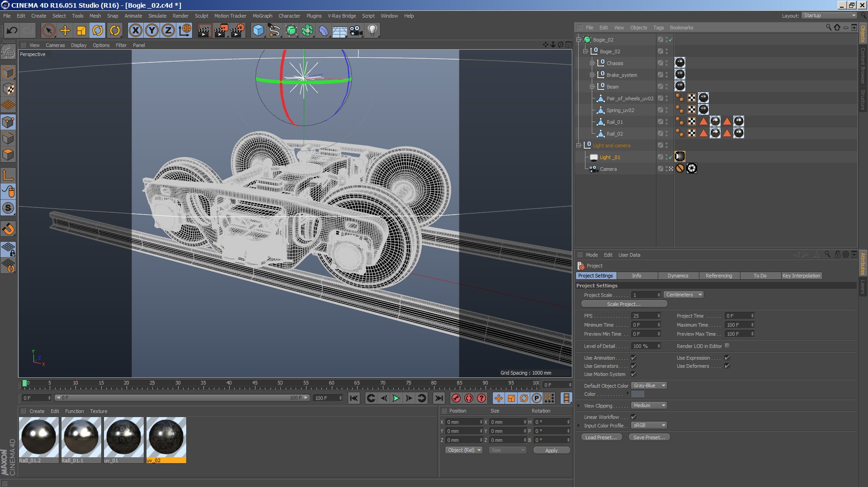This screenshot has width=868, height=488.
Task: Toggle Use Motion System checkbox
Action: click(x=633, y=374)
